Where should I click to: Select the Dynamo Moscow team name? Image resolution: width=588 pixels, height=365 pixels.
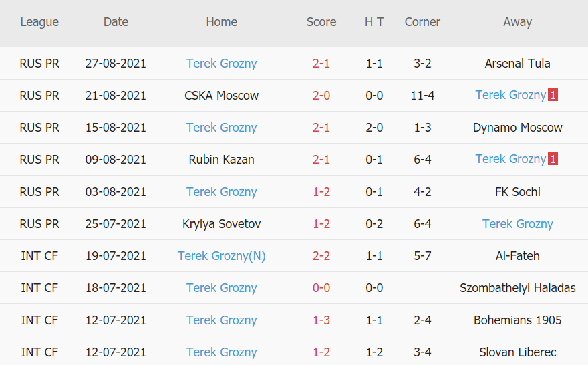point(517,128)
